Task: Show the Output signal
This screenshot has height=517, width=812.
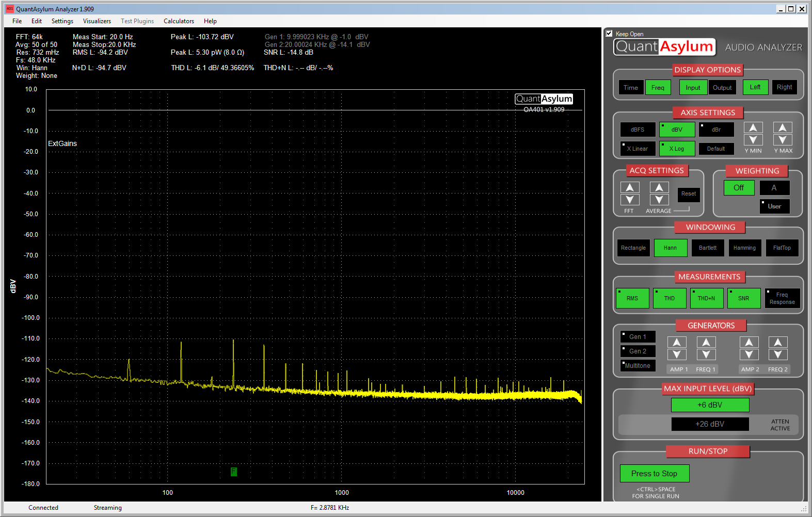Action: (x=722, y=88)
